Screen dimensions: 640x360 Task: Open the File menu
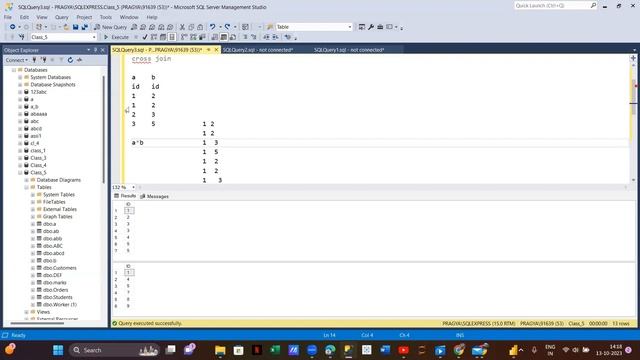point(8,17)
